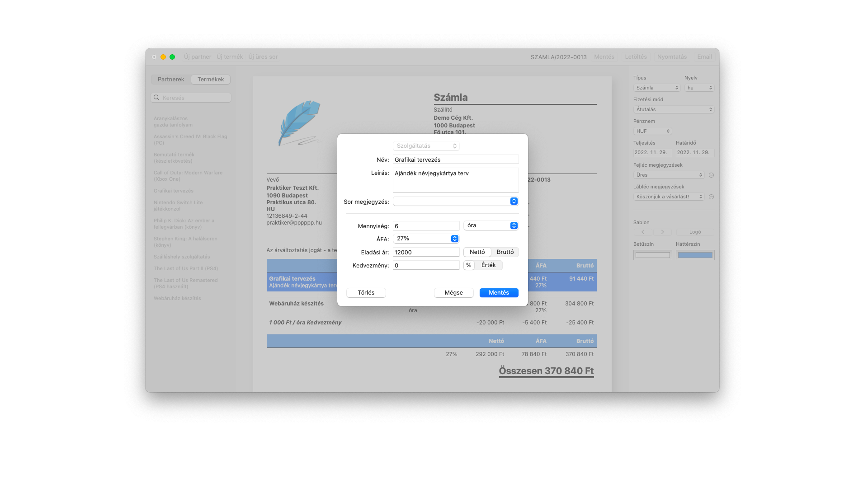
Task: Show previous Sablon template with left arrow
Action: tap(643, 232)
